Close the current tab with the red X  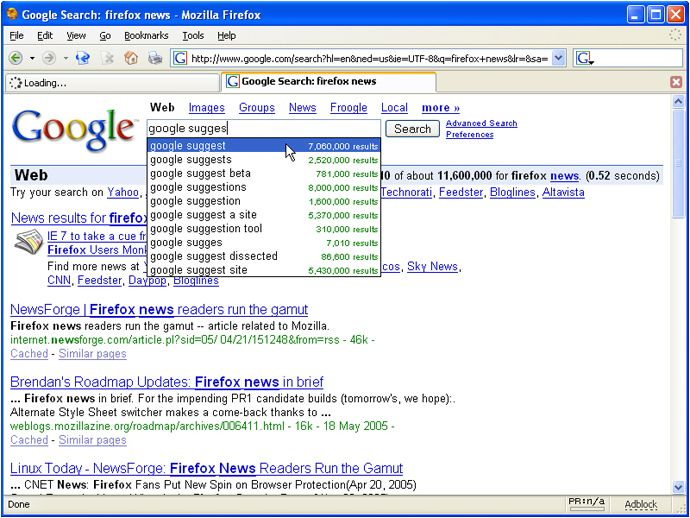pos(676,82)
